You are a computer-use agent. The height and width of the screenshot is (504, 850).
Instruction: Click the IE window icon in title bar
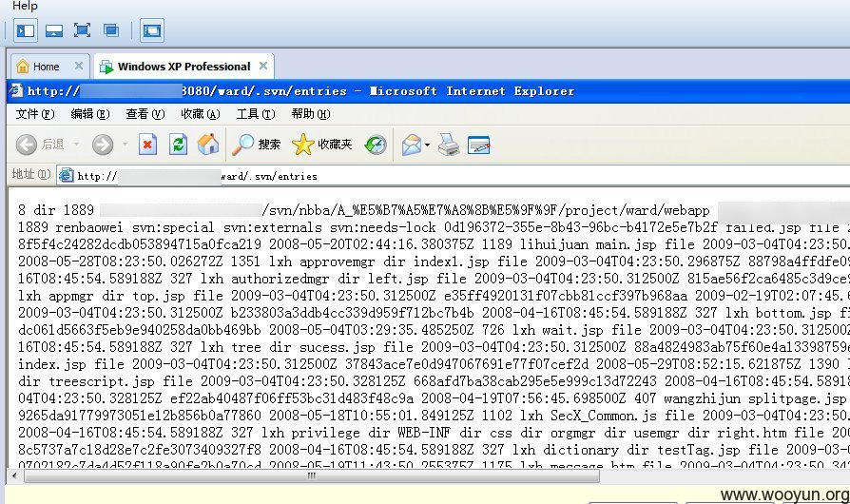pyautogui.click(x=16, y=90)
